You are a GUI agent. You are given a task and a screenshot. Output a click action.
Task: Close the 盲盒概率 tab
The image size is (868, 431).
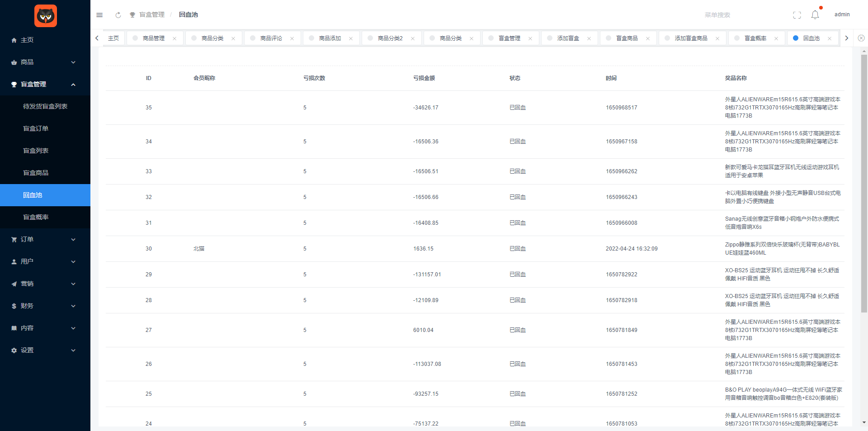pyautogui.click(x=776, y=38)
